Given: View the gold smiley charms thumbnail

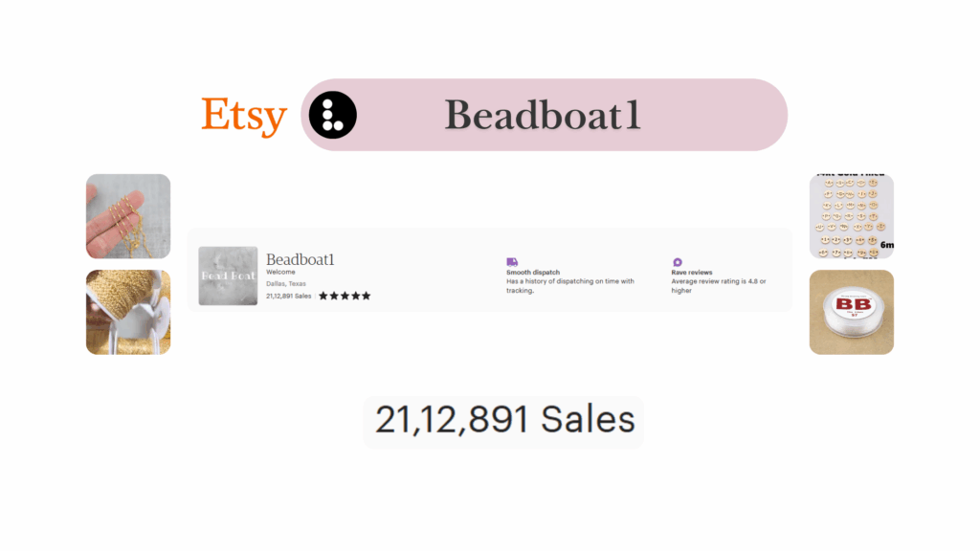Looking at the screenshot, I should (851, 216).
